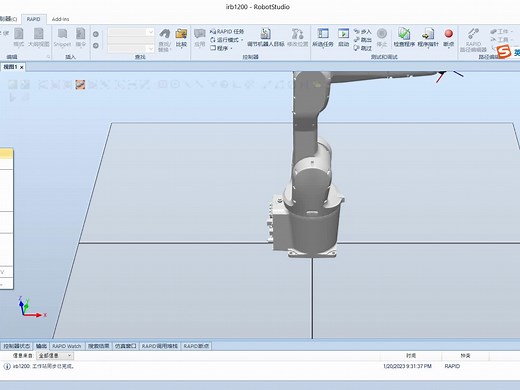
Task: Click the Instruction insert icon
Action: pyautogui.click(x=81, y=37)
